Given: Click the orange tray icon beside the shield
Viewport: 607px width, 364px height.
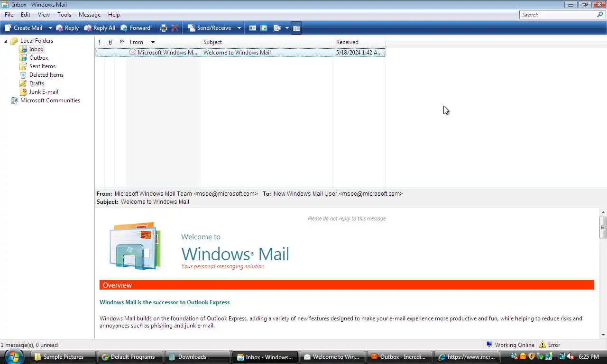Looking at the screenshot, I should (523, 356).
